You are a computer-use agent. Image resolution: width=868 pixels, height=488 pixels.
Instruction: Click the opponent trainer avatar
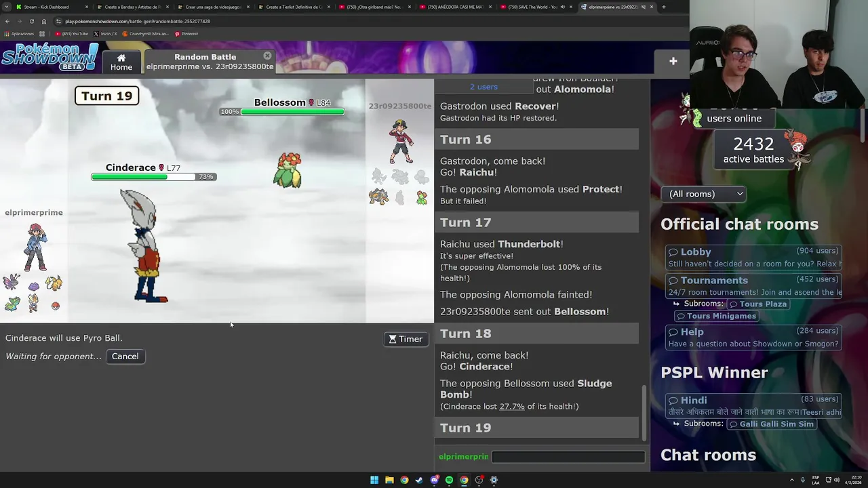click(x=401, y=142)
